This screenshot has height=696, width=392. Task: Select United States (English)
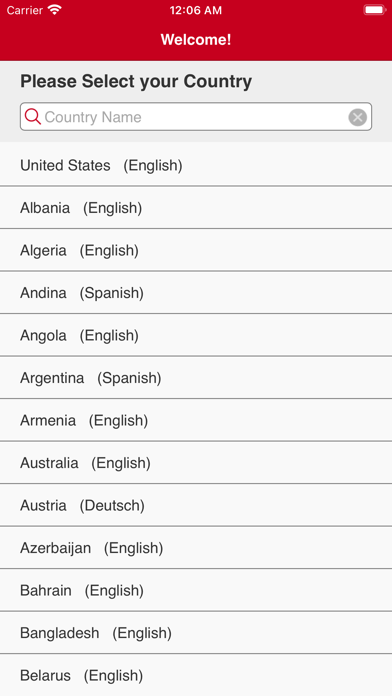(x=196, y=165)
